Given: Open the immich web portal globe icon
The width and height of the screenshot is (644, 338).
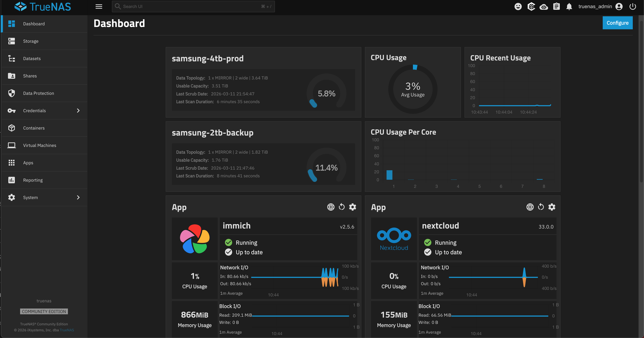Looking at the screenshot, I should point(331,207).
